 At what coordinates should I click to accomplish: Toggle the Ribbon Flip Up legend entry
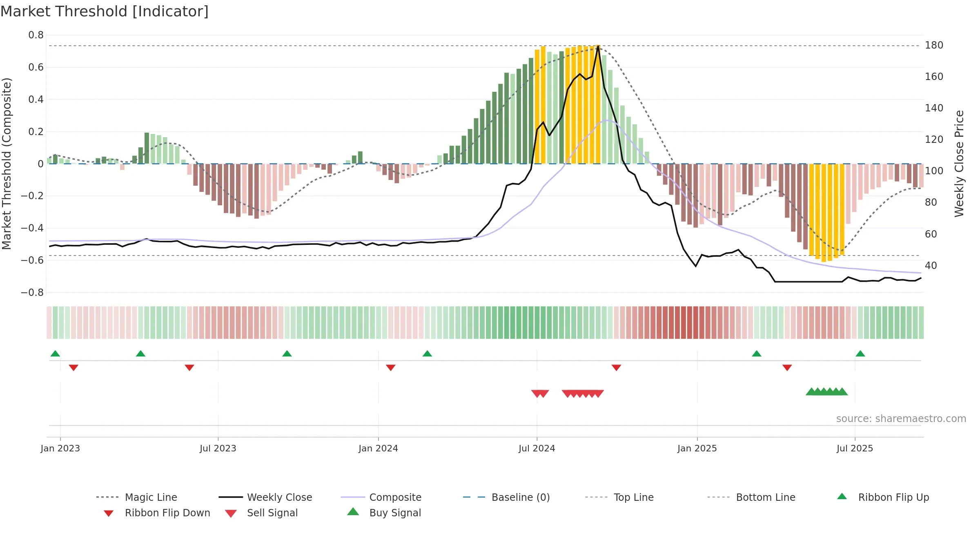(883, 497)
